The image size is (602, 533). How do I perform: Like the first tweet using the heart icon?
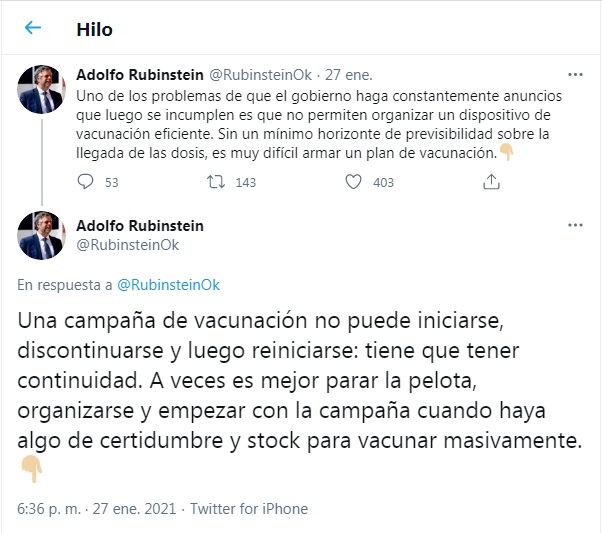click(352, 182)
